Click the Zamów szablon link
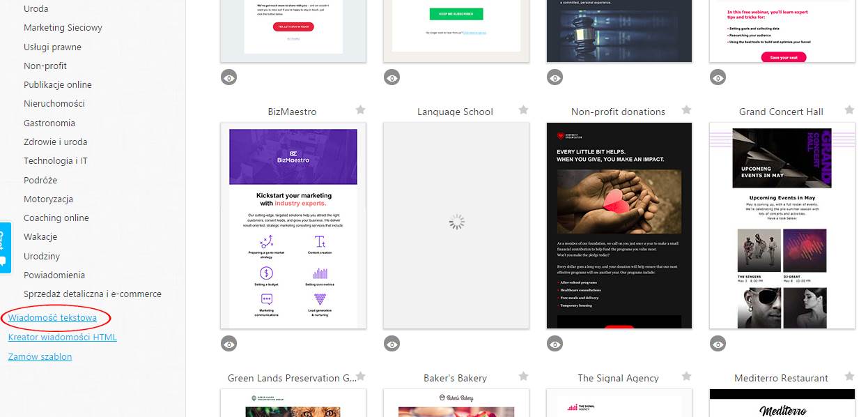The image size is (868, 417). (40, 356)
